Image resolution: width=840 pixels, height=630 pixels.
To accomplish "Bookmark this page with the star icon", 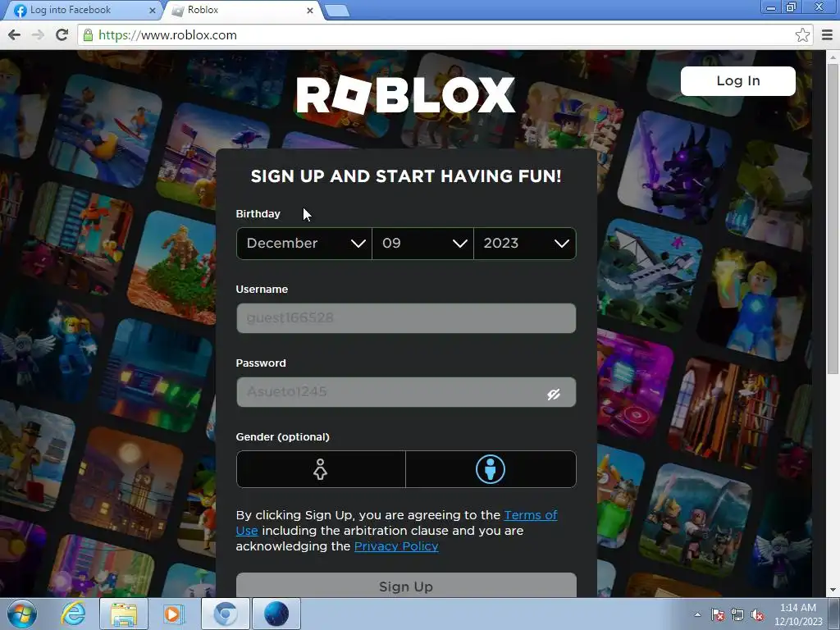I will coord(802,35).
